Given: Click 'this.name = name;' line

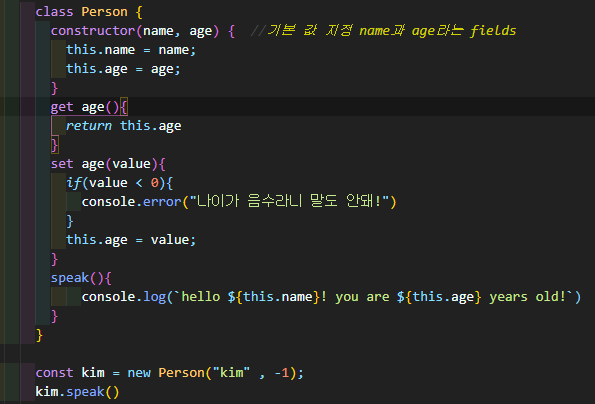Looking at the screenshot, I should point(131,50).
